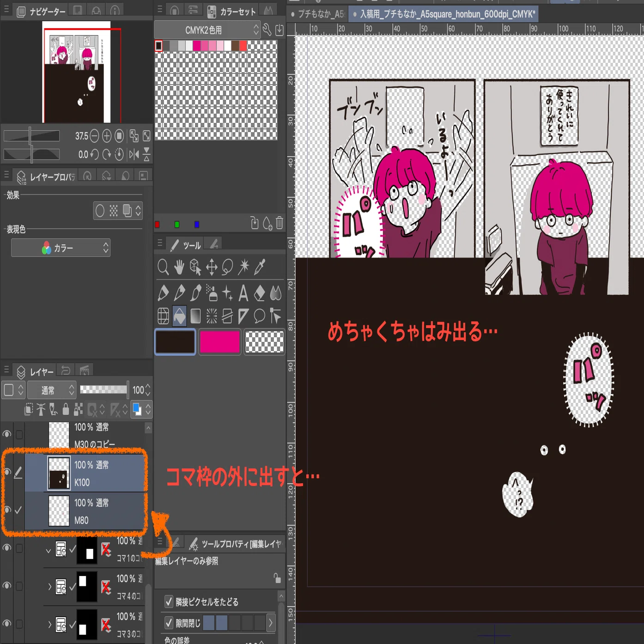Select the Frame border tool
644x644 pixels.
[x=227, y=316]
